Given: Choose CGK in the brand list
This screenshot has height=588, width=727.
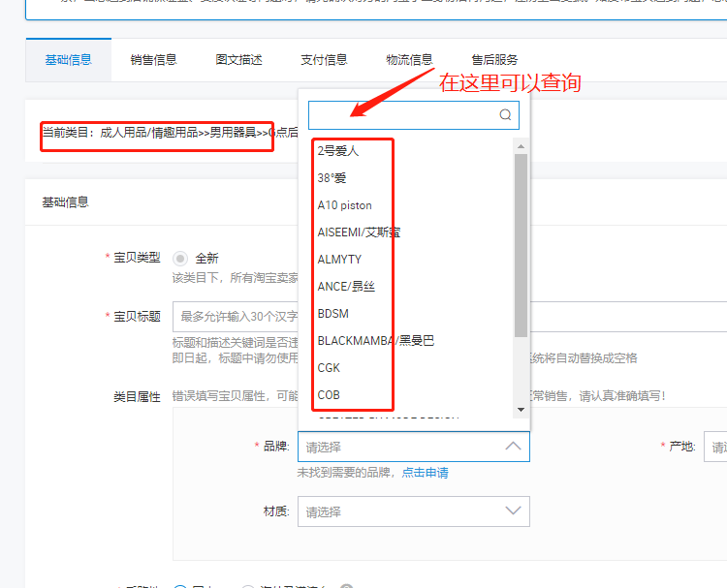Looking at the screenshot, I should [x=329, y=368].
